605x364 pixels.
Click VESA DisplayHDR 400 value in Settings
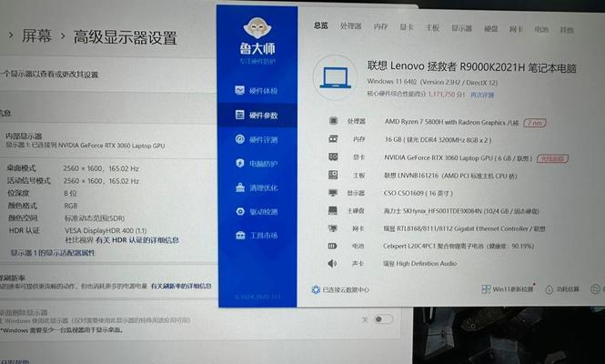tap(106, 230)
